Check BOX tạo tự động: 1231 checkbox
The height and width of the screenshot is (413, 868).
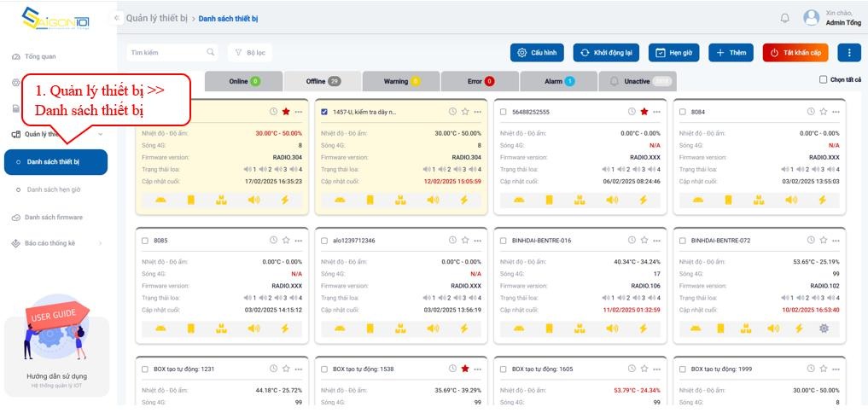coord(145,369)
